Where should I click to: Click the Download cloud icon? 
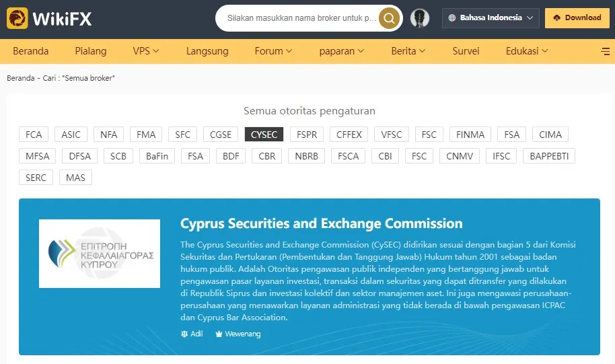(x=556, y=17)
